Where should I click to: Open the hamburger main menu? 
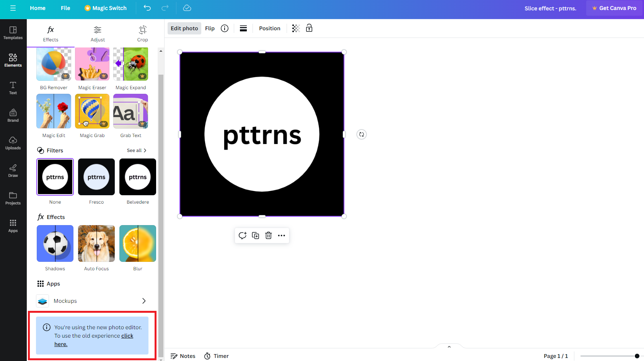coord(13,8)
